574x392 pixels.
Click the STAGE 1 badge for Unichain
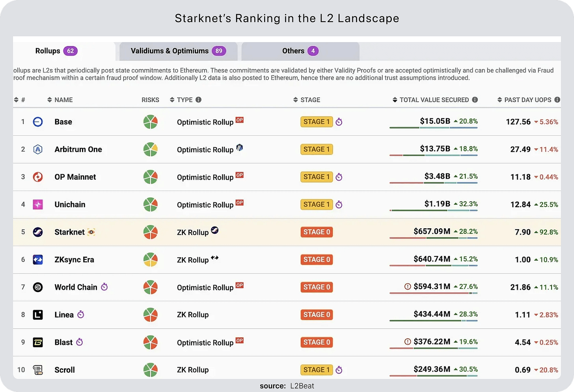click(317, 204)
